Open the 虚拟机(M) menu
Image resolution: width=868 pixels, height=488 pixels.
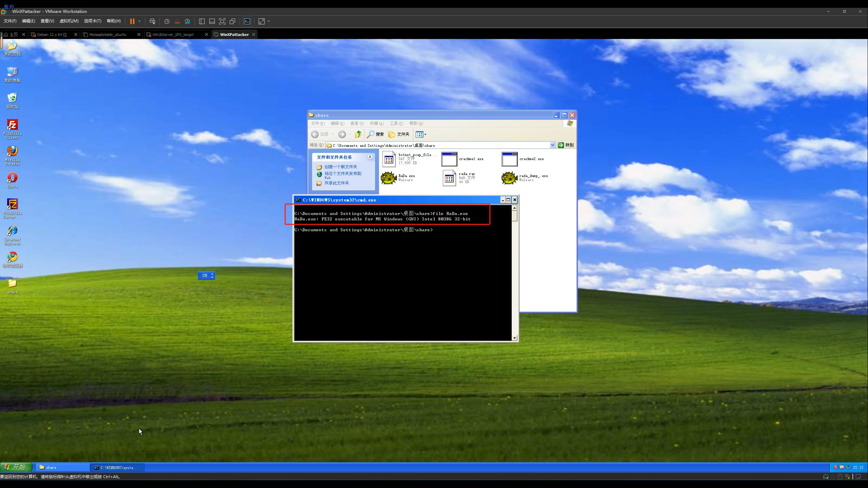(x=69, y=21)
